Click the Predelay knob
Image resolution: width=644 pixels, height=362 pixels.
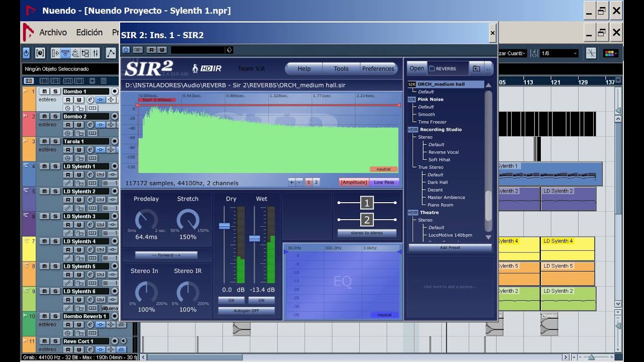(146, 220)
